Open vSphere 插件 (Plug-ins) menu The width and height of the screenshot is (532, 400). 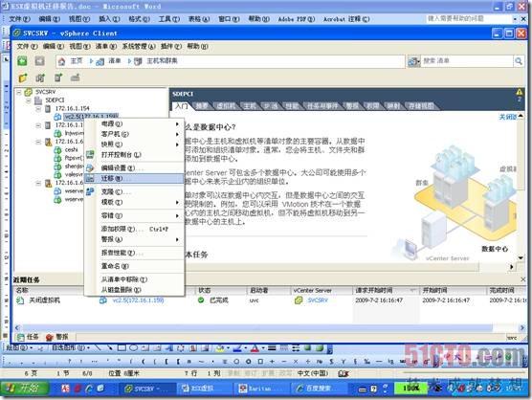click(171, 46)
